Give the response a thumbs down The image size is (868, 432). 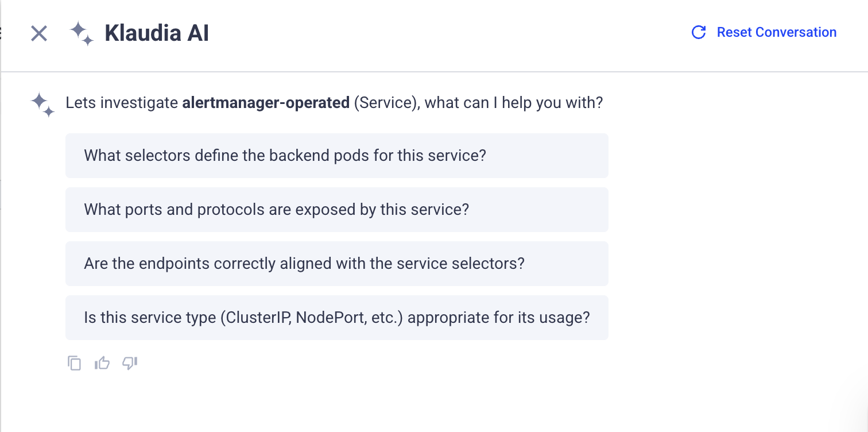click(x=130, y=363)
